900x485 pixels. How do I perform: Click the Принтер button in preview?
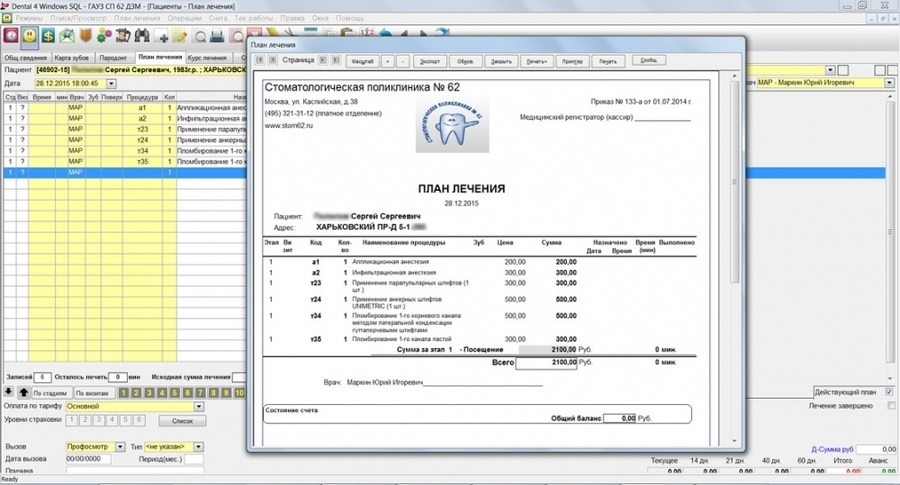572,61
